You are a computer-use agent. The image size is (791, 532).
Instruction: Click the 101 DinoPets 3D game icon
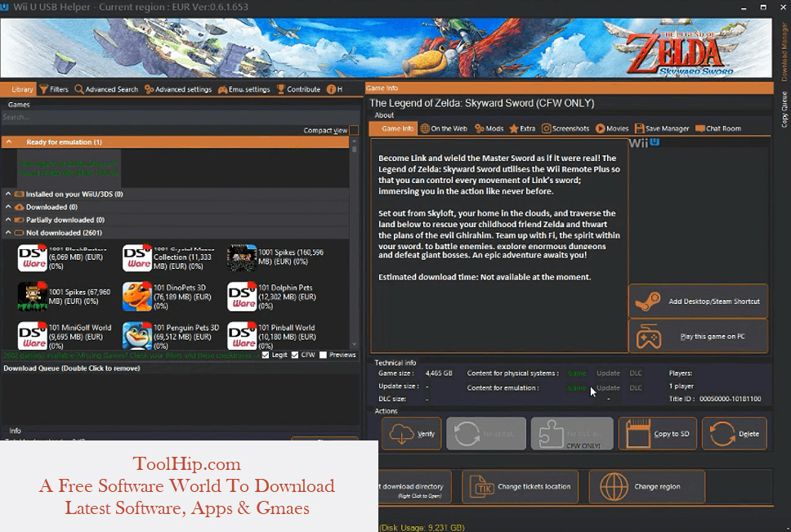[137, 297]
